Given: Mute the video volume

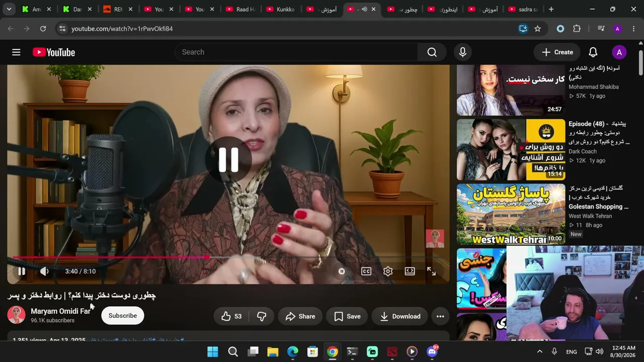Looking at the screenshot, I should [44, 271].
